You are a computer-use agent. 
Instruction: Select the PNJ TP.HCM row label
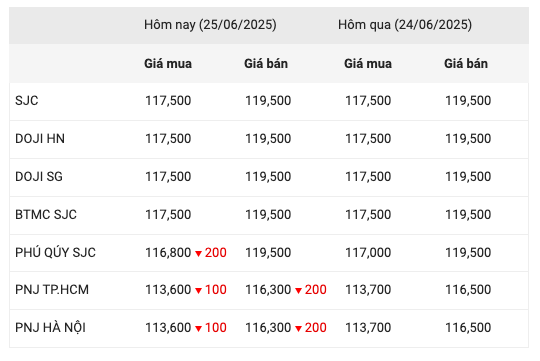pyautogui.click(x=52, y=289)
